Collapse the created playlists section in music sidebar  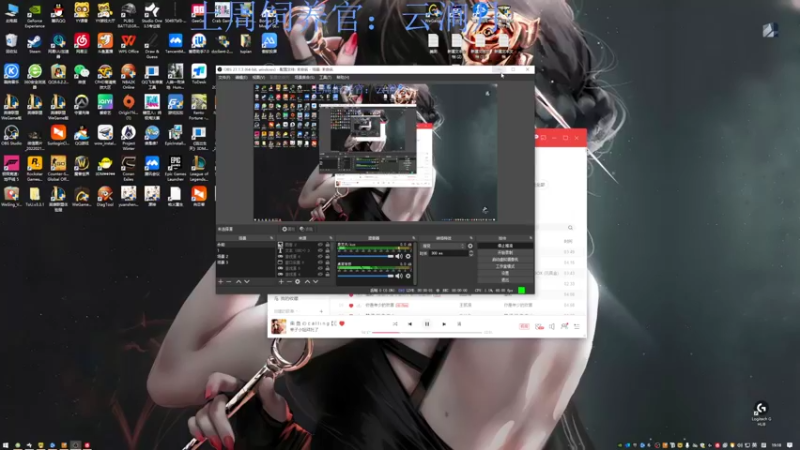[x=286, y=311]
